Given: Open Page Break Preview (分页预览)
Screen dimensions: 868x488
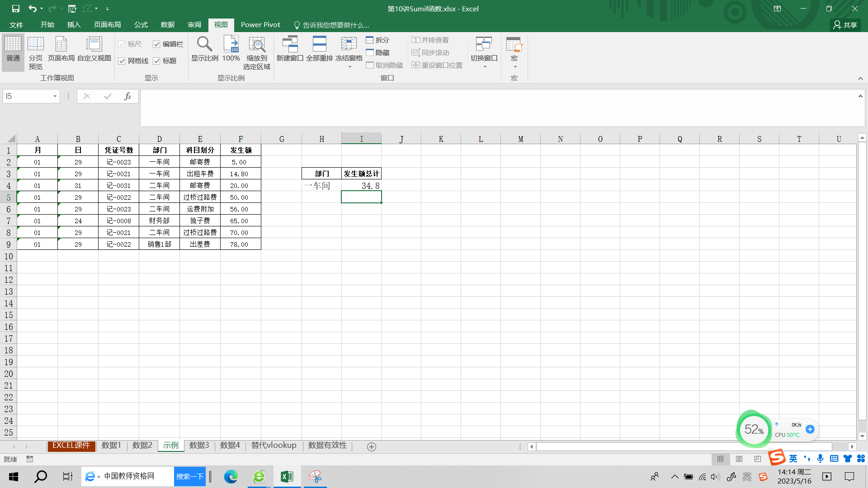Looking at the screenshot, I should [x=36, y=53].
